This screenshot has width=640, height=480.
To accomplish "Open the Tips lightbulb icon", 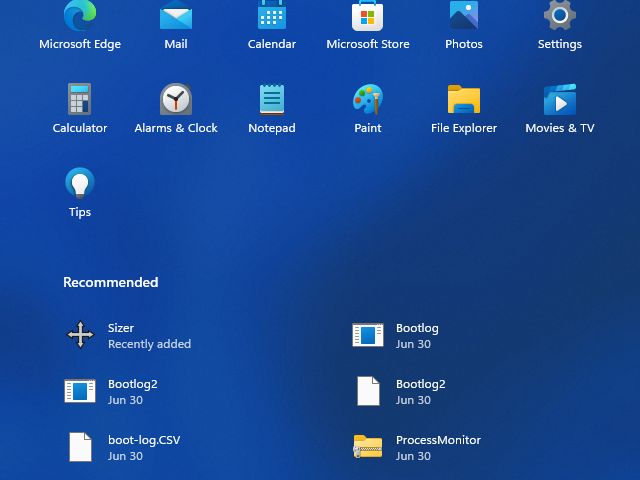I will point(80,183).
